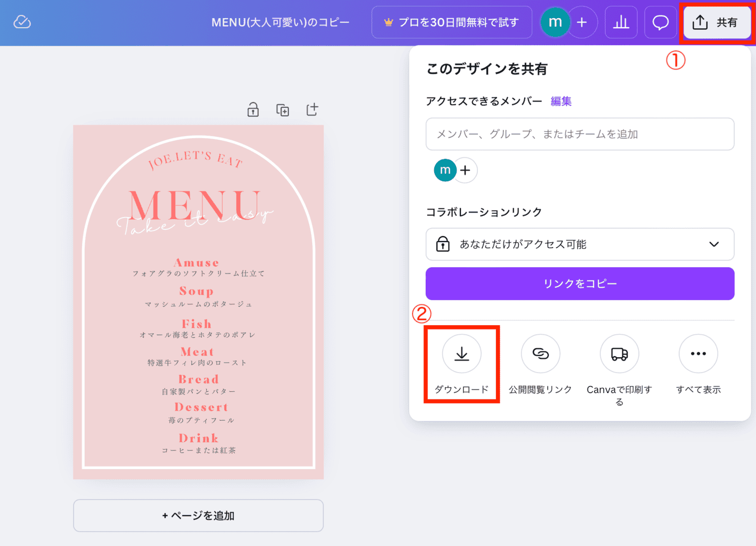Open the comments speech bubble icon
The image size is (756, 546).
click(x=660, y=22)
